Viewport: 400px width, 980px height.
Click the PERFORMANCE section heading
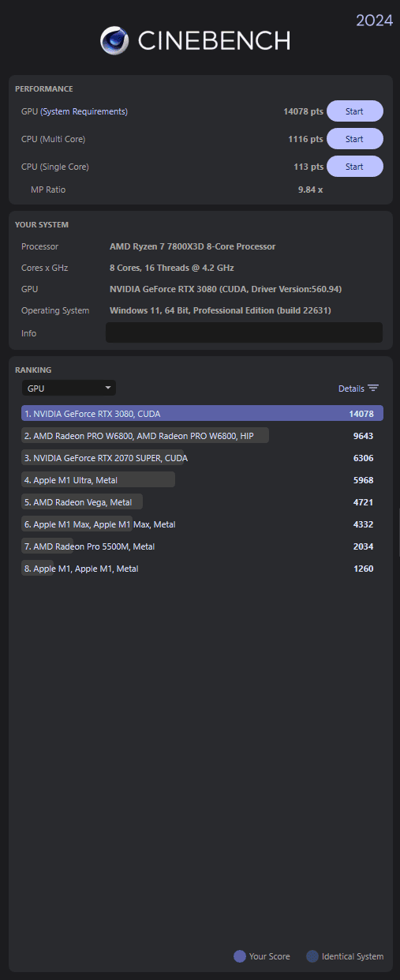(x=44, y=89)
